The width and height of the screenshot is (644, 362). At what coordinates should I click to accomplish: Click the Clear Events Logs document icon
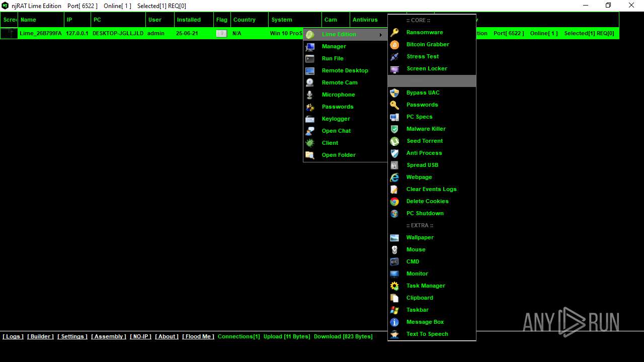(x=395, y=189)
